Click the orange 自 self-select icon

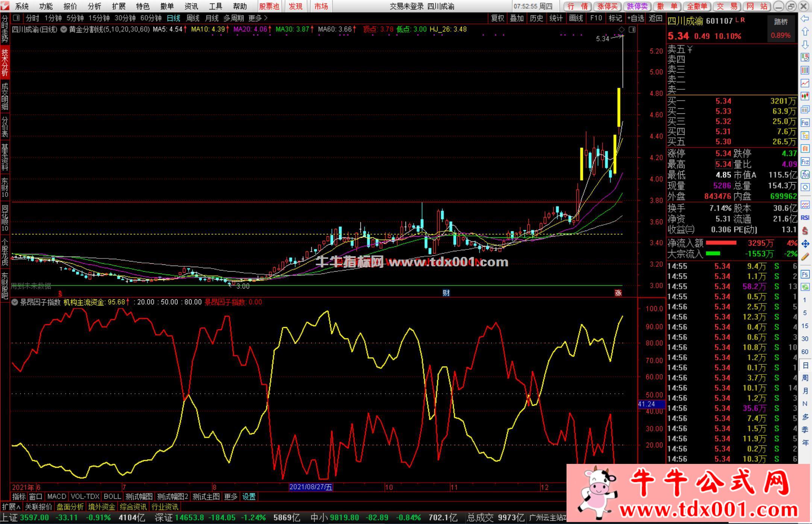pos(805,148)
